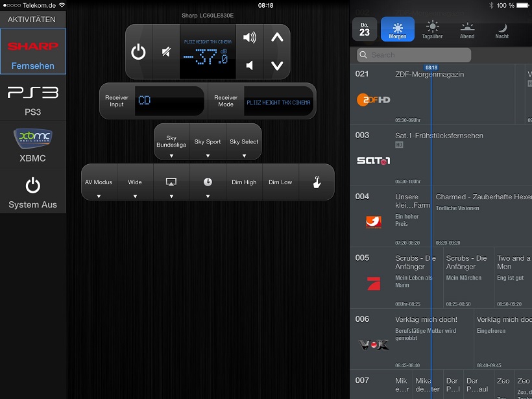
Task: Switch the guide to Morgen
Action: click(398, 29)
